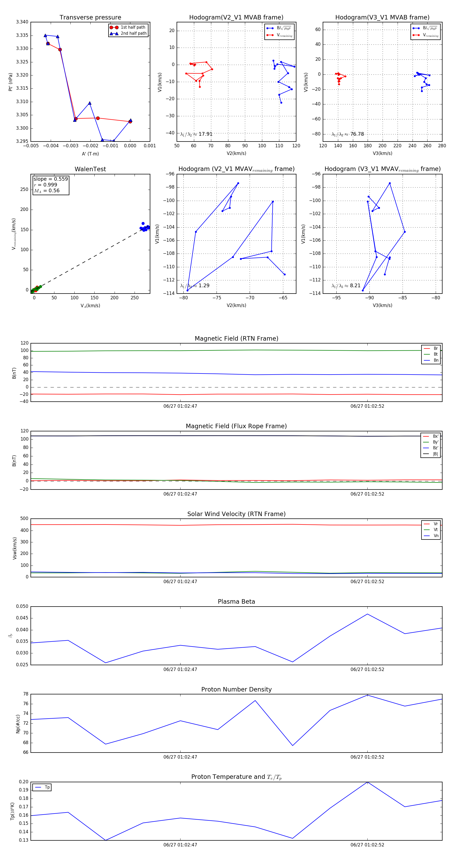Click the "Proton Number Density" chart title
473x868 pixels.
click(236, 689)
